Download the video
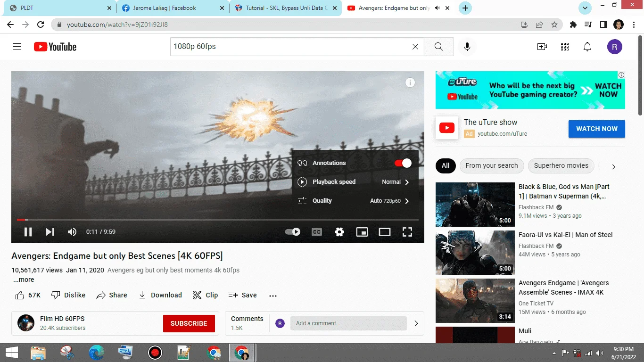 [160, 295]
